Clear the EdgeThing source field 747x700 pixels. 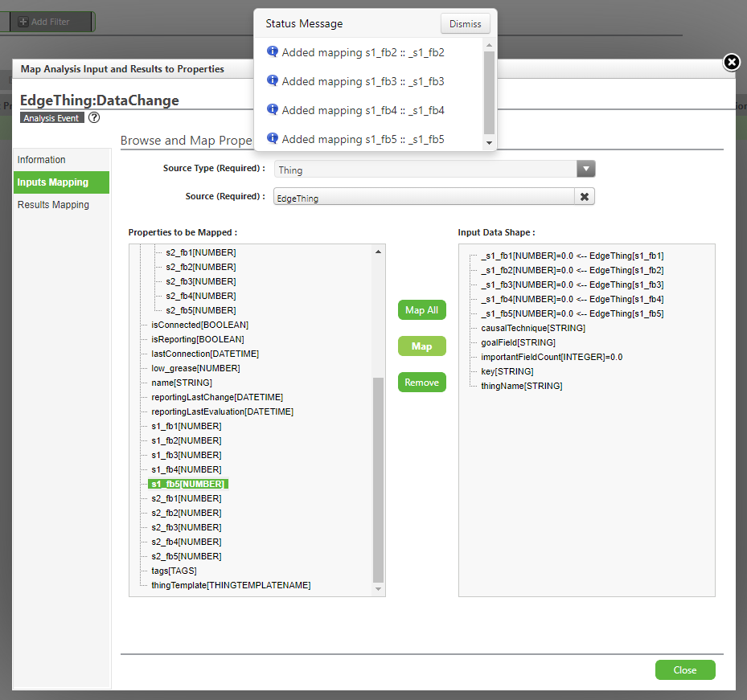[585, 197]
